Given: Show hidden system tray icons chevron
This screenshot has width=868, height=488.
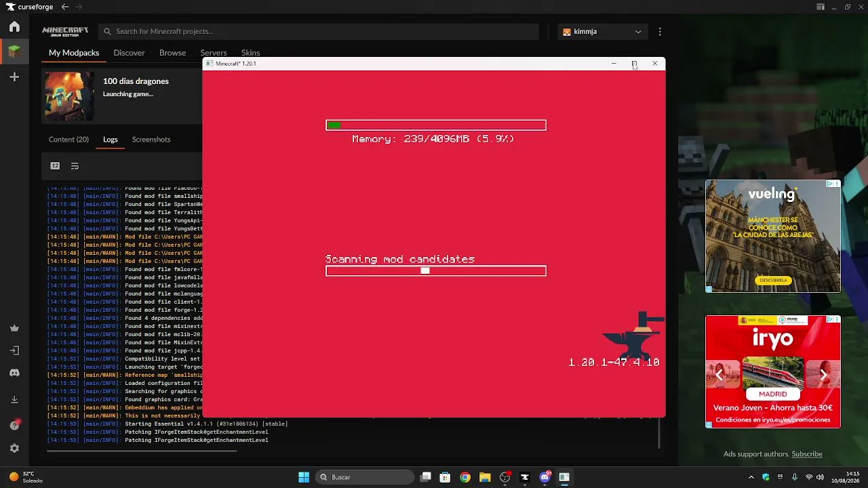Looking at the screenshot, I should [751, 477].
